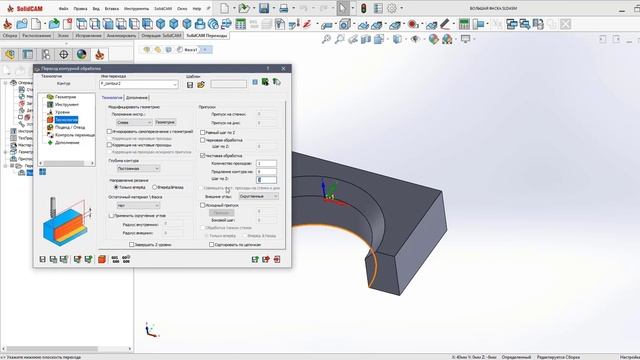The image size is (640, 360).
Task: Select 'Инструмент' in the dialog tree
Action: 67,104
